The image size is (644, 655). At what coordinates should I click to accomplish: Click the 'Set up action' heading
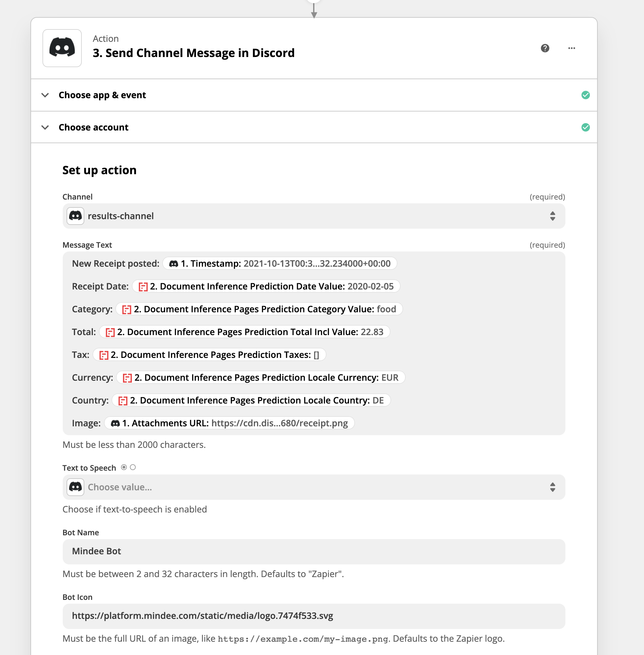[x=100, y=170]
